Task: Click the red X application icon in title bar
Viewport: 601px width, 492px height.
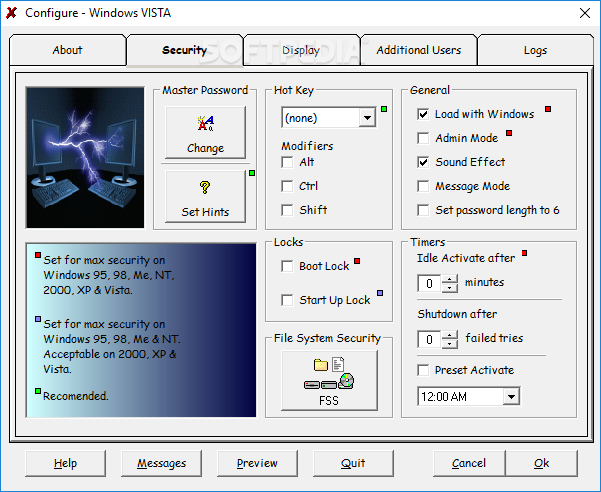Action: [11, 13]
